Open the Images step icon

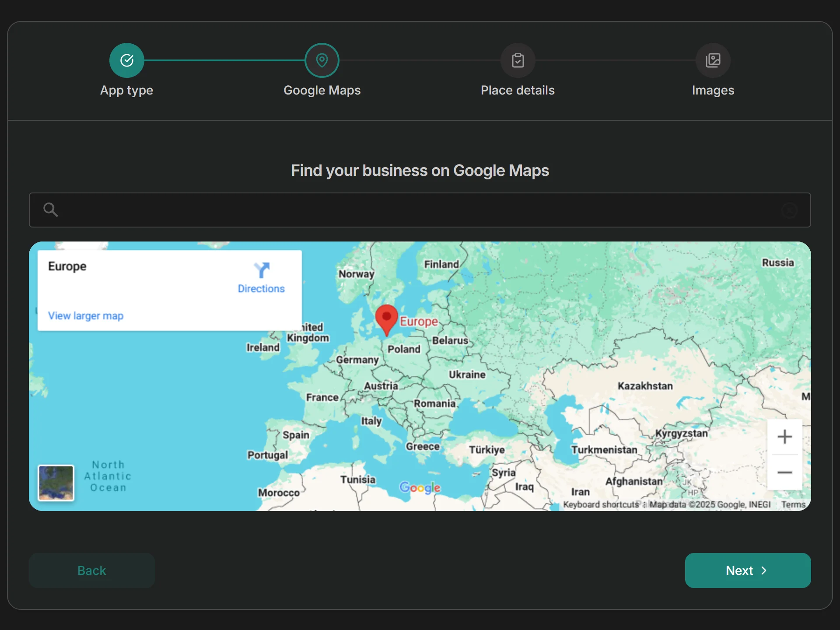(x=713, y=60)
